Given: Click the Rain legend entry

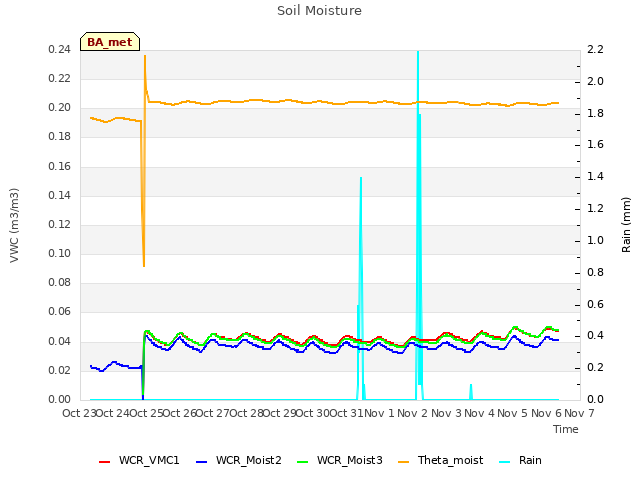Looking at the screenshot, I should pyautogui.click(x=520, y=461).
